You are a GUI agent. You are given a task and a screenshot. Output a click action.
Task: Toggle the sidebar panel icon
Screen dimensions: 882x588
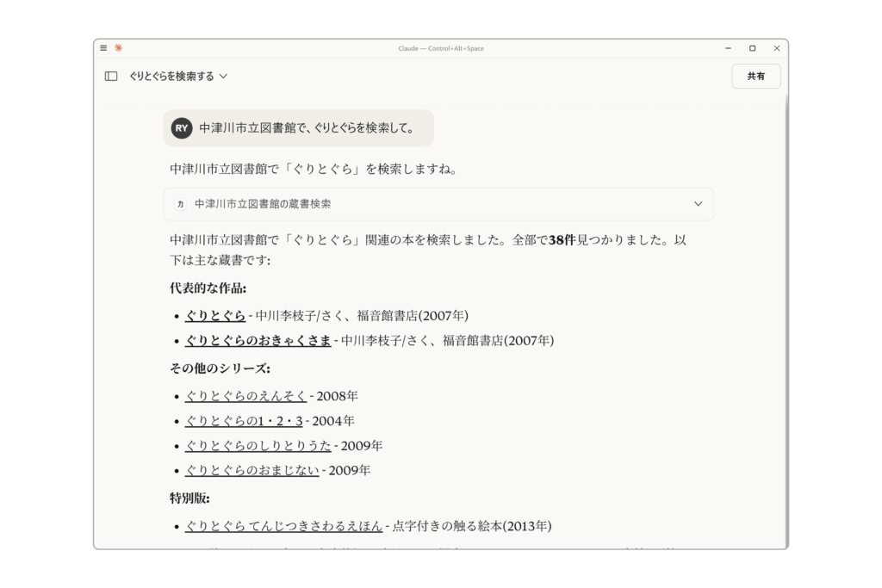(111, 76)
